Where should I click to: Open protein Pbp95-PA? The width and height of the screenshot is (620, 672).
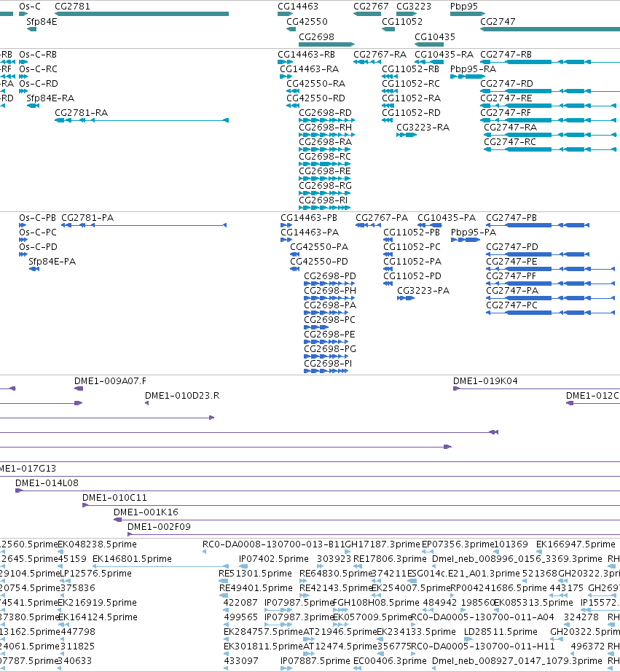474,233
